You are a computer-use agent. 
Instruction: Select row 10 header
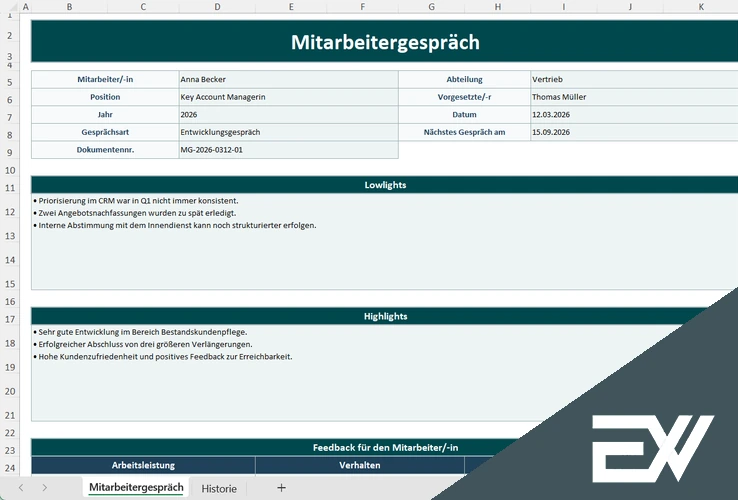pos(10,170)
